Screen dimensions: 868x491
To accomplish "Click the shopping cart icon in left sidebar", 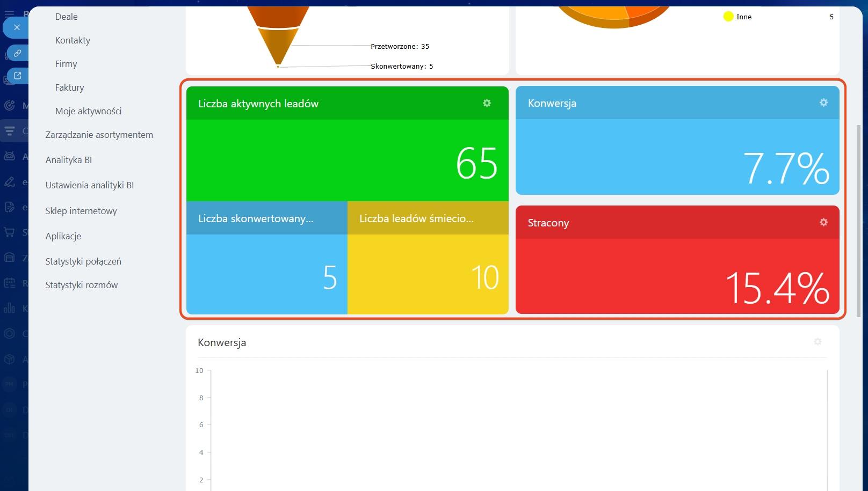I will 9,232.
